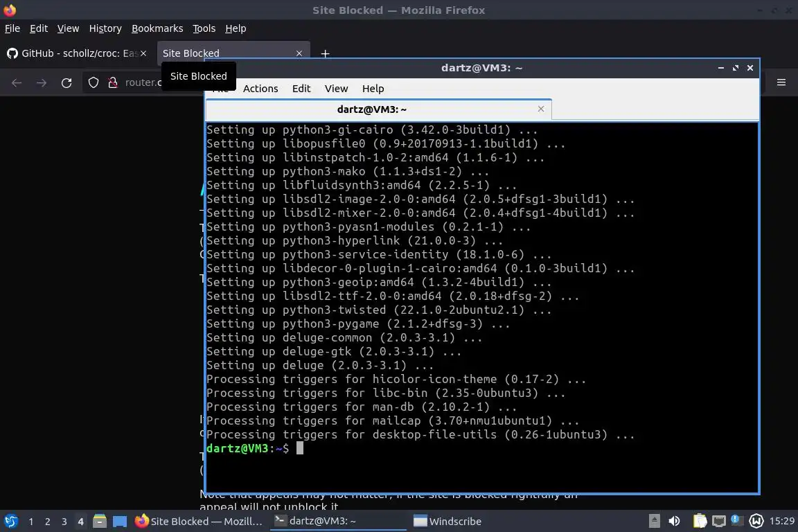Click 'Setting up libfluidsynth3:amd64' line
This screenshot has height=532, width=798.
tap(362, 186)
